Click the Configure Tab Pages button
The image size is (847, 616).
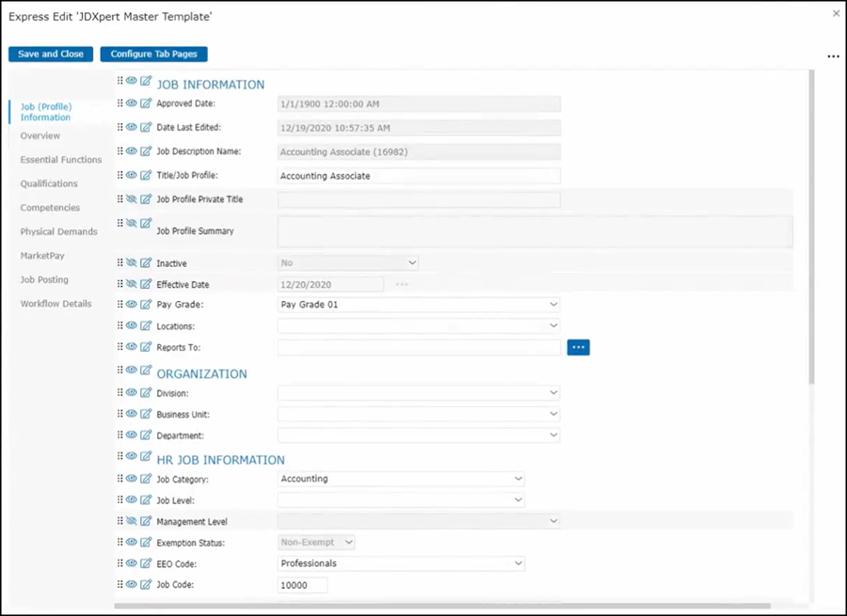153,55
